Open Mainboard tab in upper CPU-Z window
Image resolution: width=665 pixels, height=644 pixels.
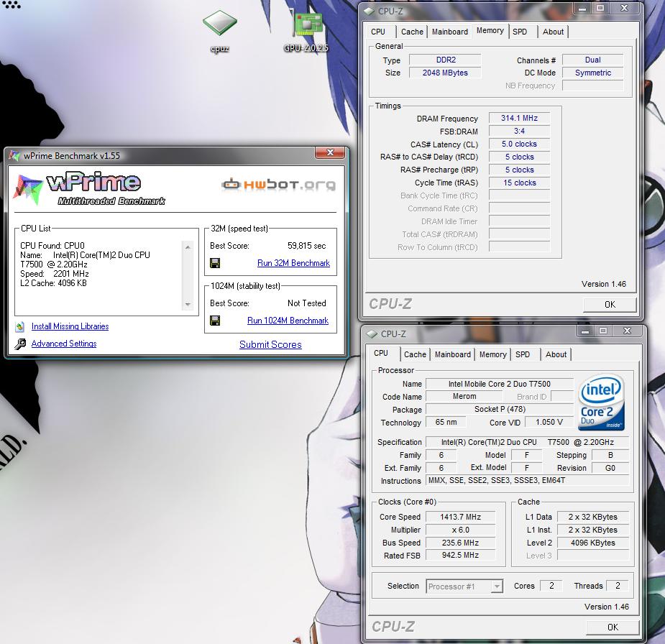(449, 32)
